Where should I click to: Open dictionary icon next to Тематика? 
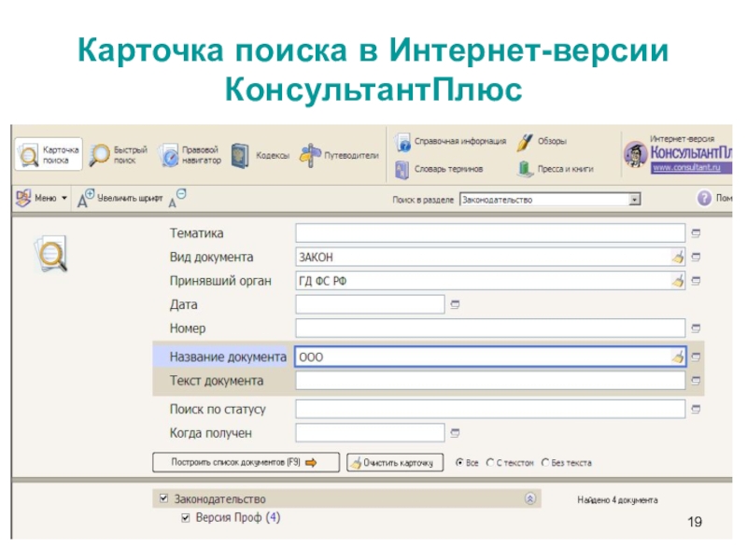coord(696,233)
